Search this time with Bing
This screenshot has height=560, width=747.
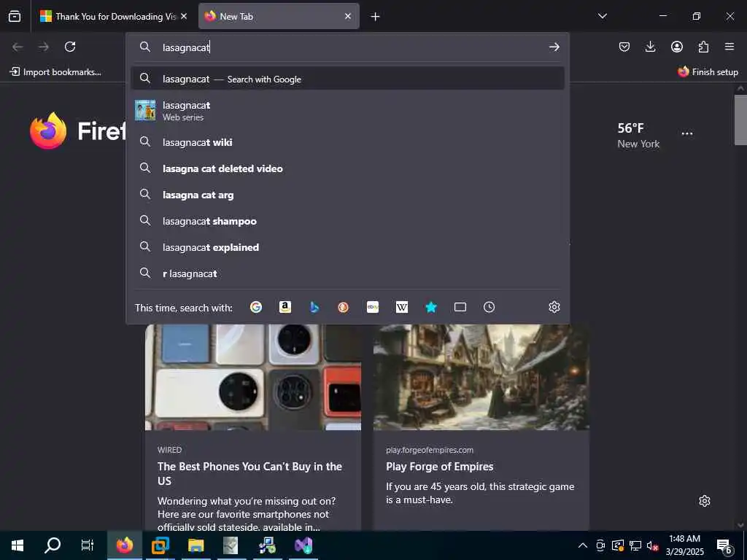pos(314,307)
